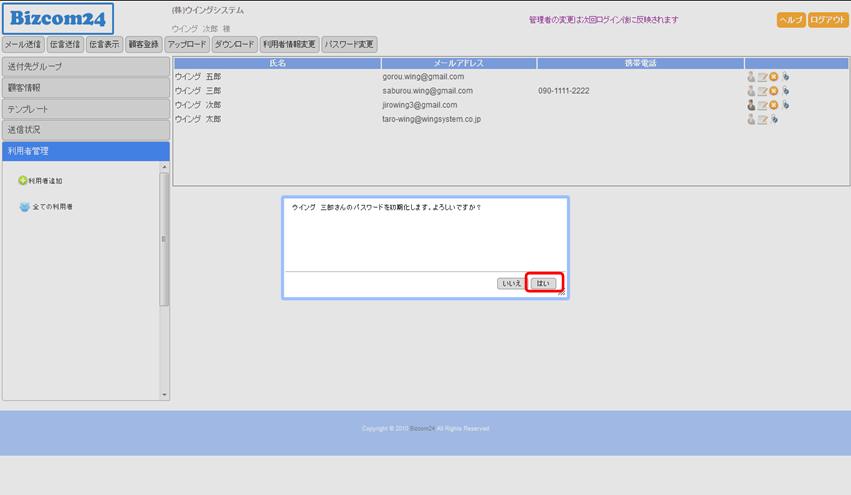Click the green 利用者追加 plus icon
The image size is (851, 495).
coord(23,181)
